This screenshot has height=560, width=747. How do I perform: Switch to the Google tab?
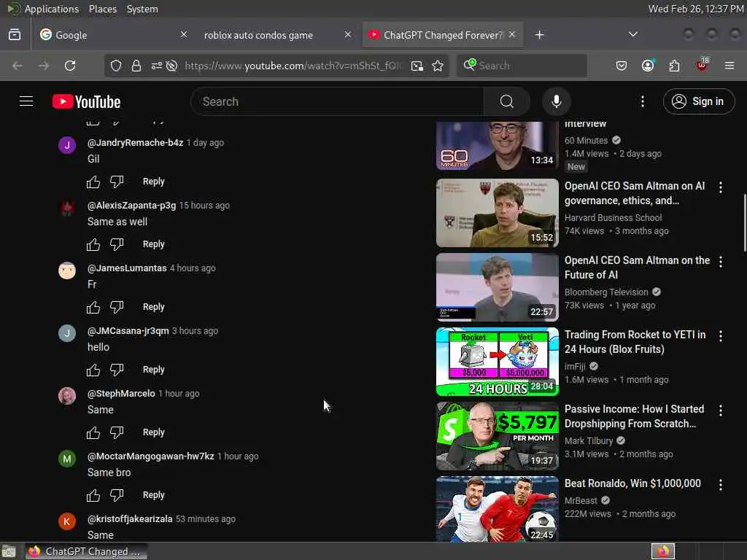[x=112, y=35]
